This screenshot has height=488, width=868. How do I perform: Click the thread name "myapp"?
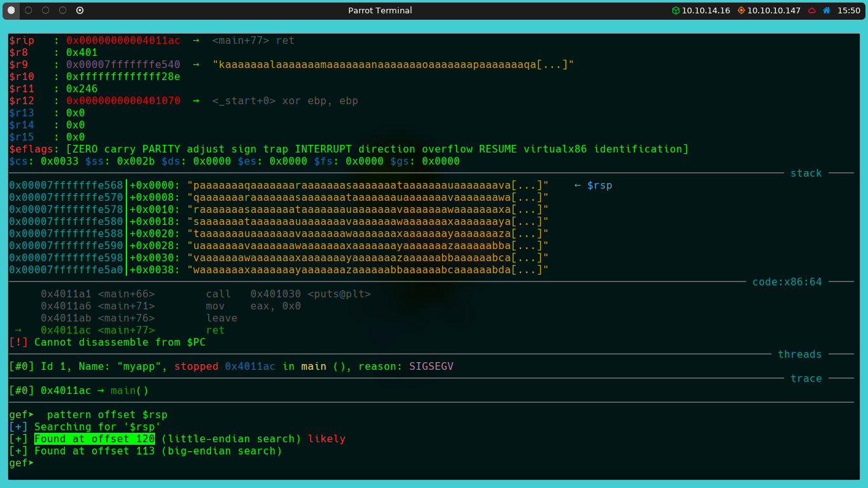point(139,366)
